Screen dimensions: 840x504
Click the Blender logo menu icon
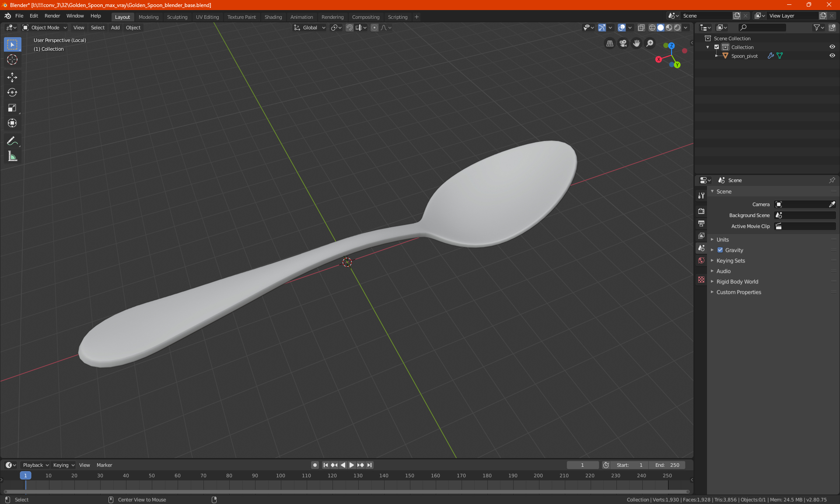pyautogui.click(x=8, y=16)
